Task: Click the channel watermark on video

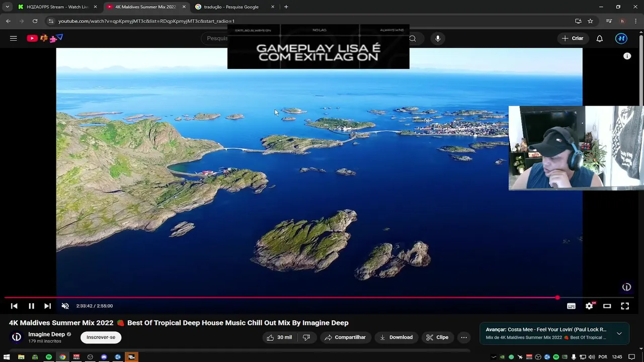Action: point(626,287)
